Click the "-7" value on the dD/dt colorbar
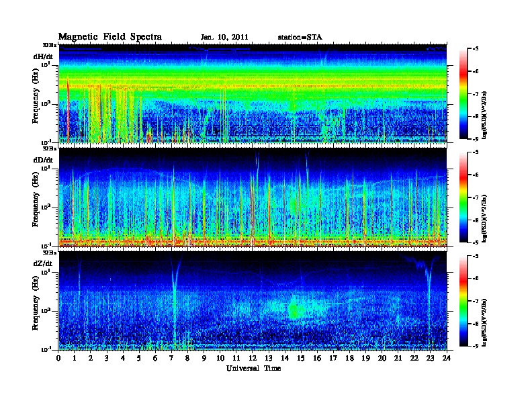 (x=476, y=197)
